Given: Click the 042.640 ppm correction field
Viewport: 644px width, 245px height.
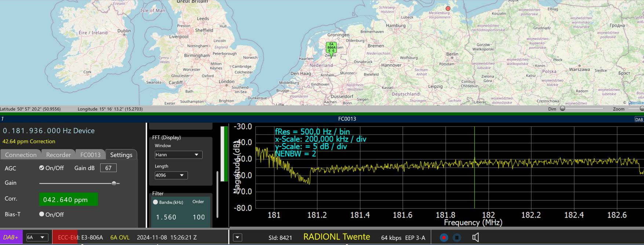Looking at the screenshot, I should coord(68,199).
